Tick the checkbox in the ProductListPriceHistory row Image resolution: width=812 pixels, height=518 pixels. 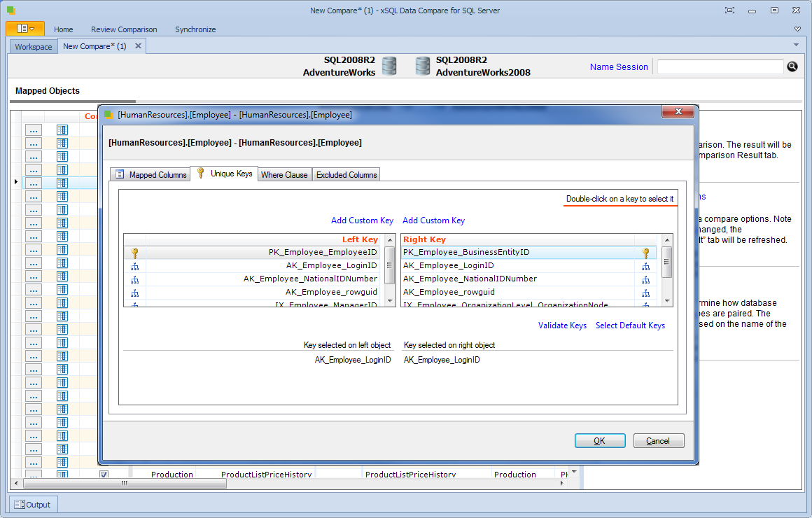click(x=104, y=475)
